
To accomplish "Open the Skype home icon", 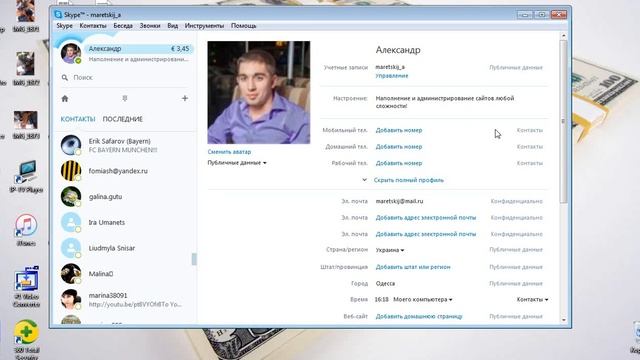I will [65, 98].
